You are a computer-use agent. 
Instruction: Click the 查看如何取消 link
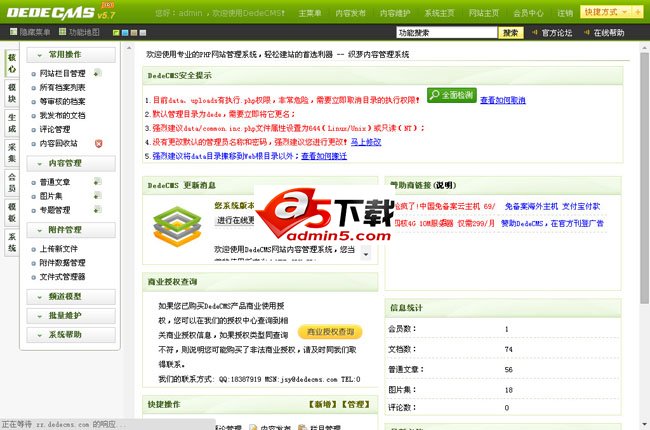click(503, 100)
